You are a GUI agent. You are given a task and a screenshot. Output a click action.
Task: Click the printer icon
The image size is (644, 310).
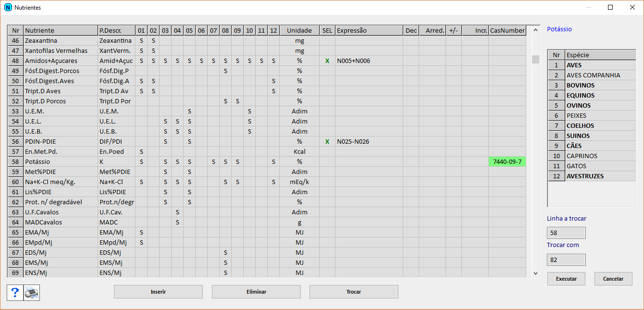[32, 292]
